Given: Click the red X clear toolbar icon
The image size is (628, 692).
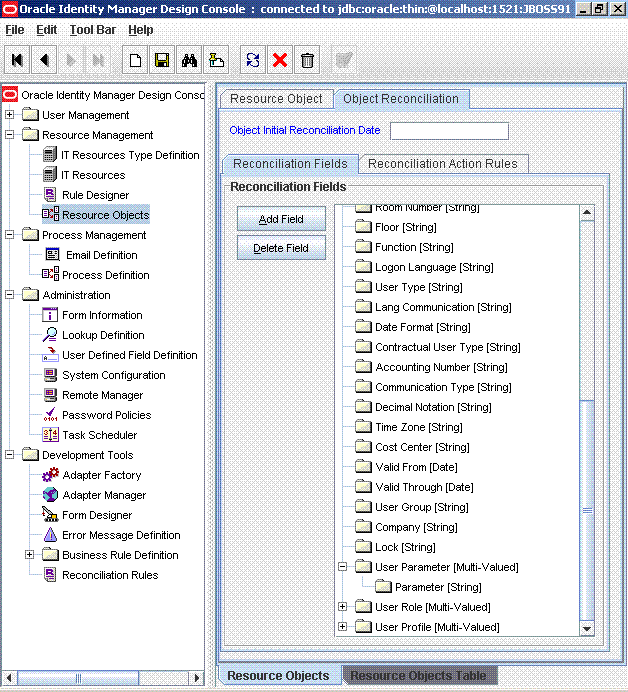Looking at the screenshot, I should tap(280, 60).
